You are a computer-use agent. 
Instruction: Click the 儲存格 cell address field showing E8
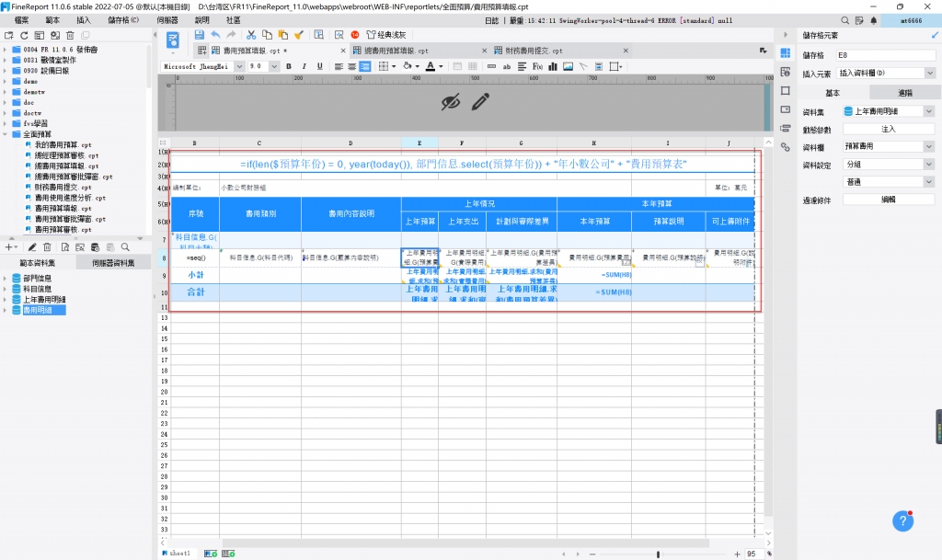coord(886,55)
